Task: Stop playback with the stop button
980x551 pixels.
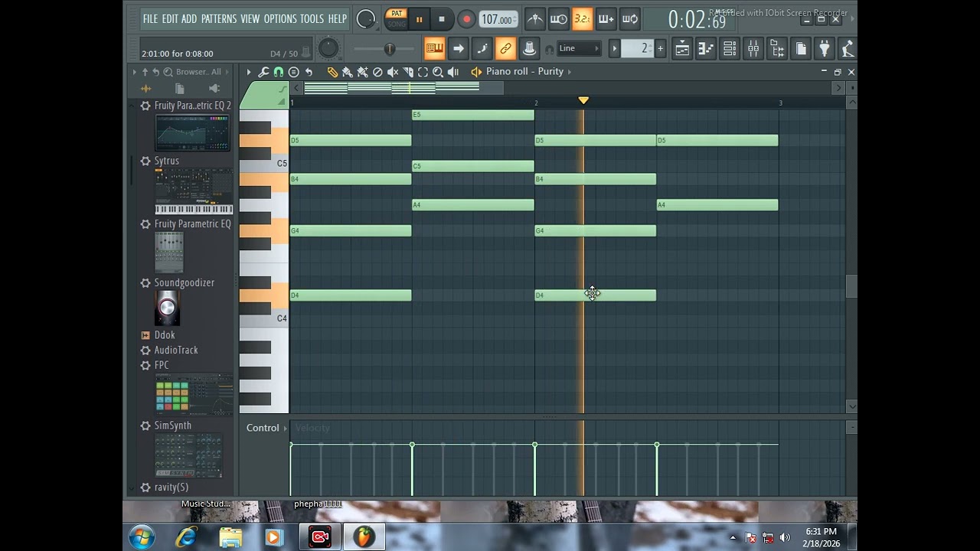Action: [x=441, y=19]
